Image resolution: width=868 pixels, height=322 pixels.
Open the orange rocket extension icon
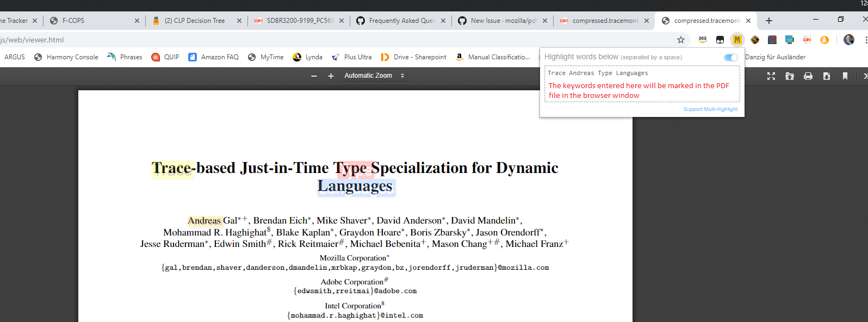click(x=824, y=40)
